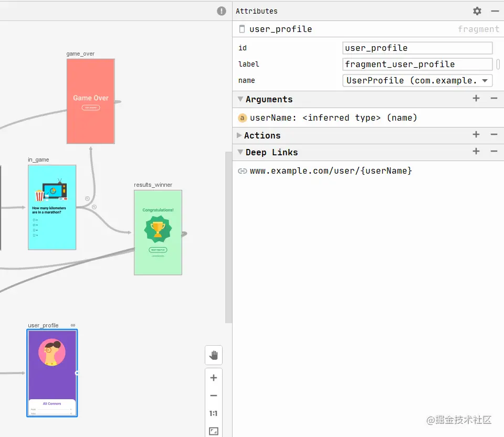Add a new action with the plus
The height and width of the screenshot is (437, 504).
point(476,134)
